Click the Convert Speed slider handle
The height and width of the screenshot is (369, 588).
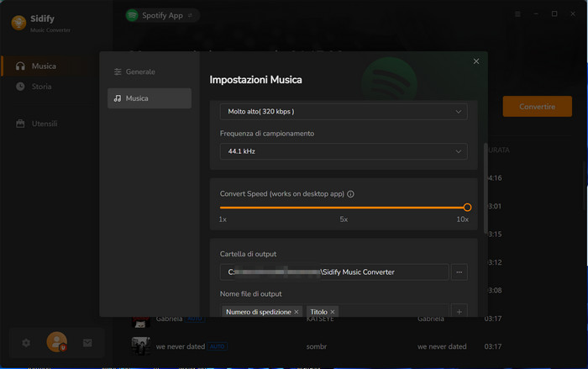(467, 208)
